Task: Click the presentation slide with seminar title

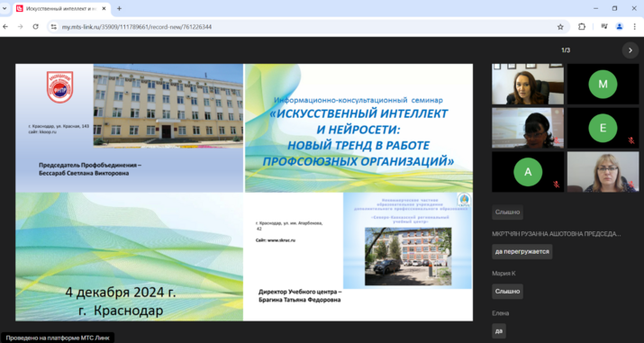Action: point(244,192)
